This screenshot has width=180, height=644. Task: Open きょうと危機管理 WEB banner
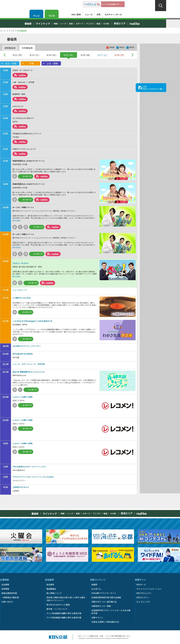(x=67, y=555)
